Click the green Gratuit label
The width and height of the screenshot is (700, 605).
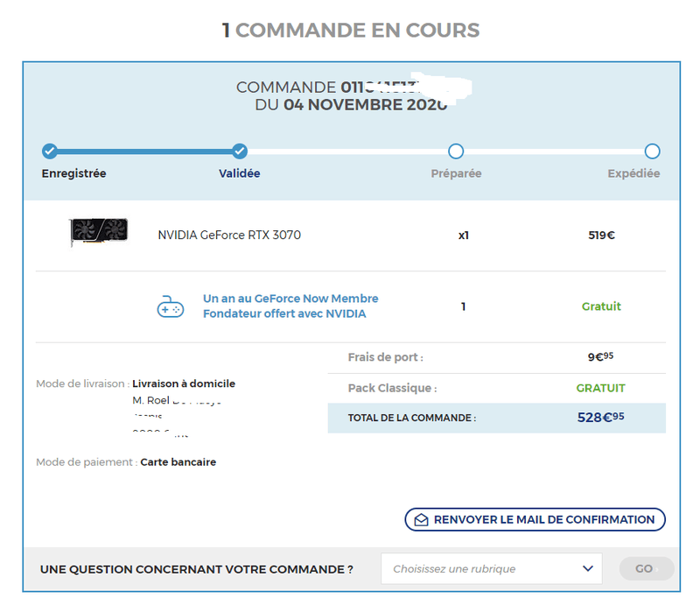[601, 306]
